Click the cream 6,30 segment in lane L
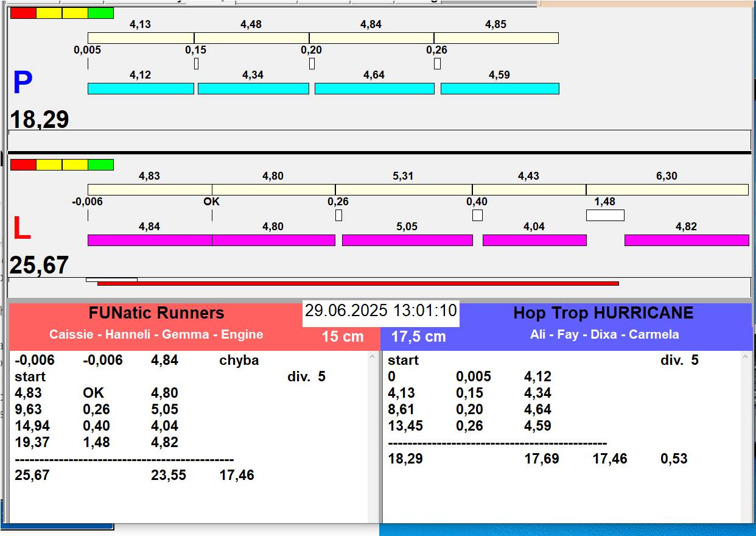 click(x=667, y=189)
